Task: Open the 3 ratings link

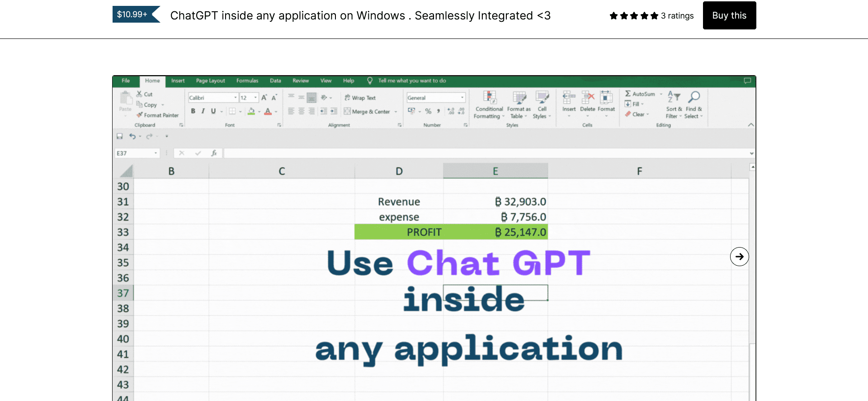Action: coord(677,16)
